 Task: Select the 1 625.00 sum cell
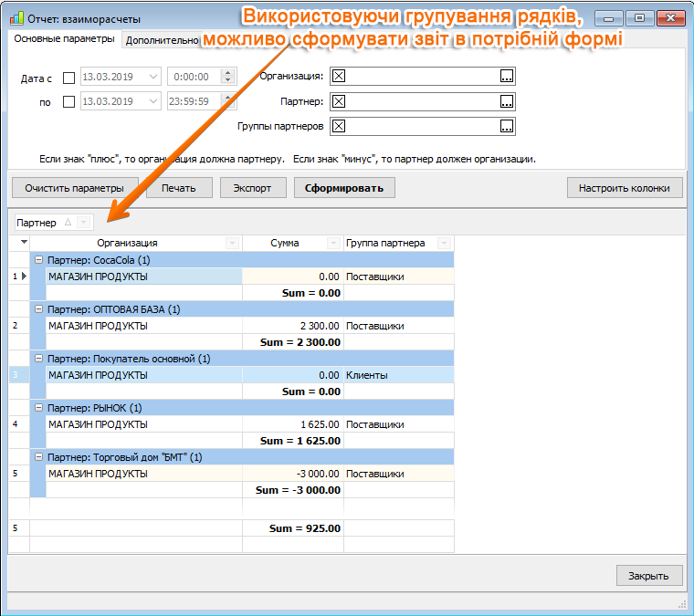click(x=293, y=424)
